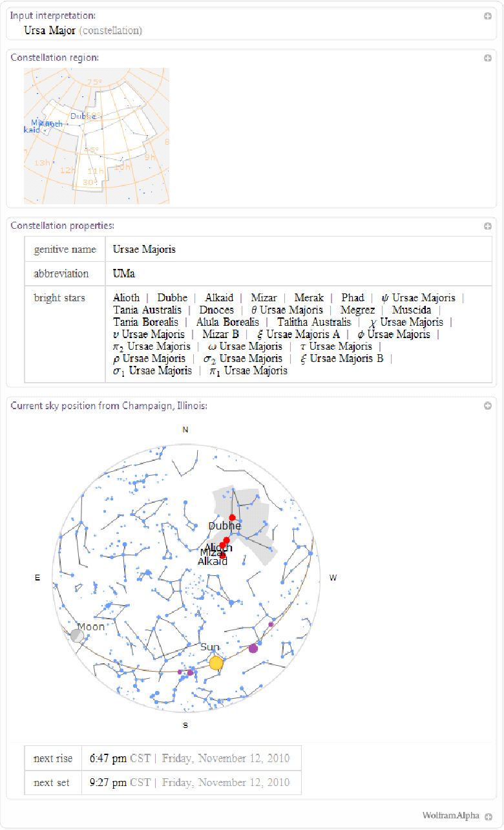
Task: Select the Alkaid bright star entry in the properties table
Action: click(x=219, y=298)
